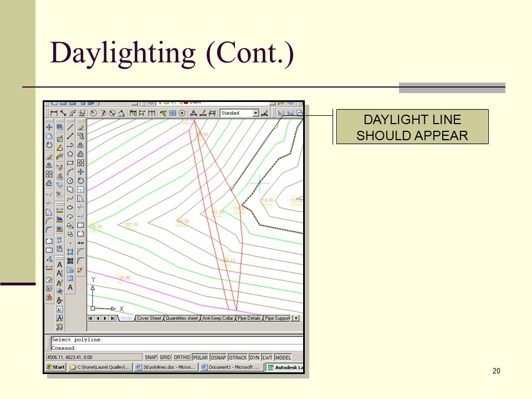Choose the Polyline drawing tool
This screenshot has width=532, height=399.
pyautogui.click(x=70, y=145)
